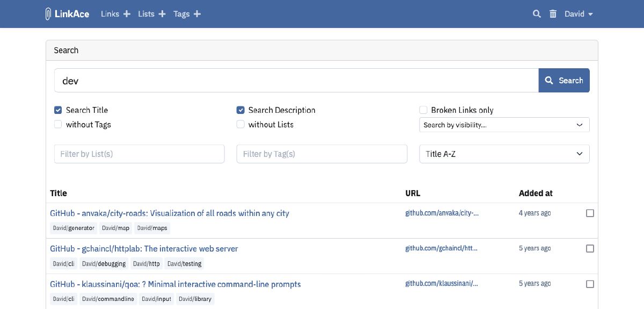Open the Title A-Z sort dropdown

point(504,154)
